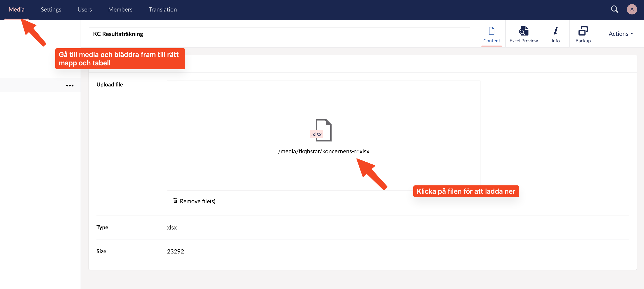Screen dimensions: 644x289
Task: Select the highlighted tree row in sidebar
Action: coord(33,85)
